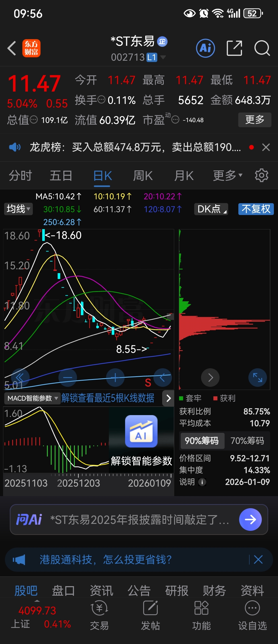Toggle the 不复权 adjustment mode
Screen dimensions: 278x644
[256, 209]
